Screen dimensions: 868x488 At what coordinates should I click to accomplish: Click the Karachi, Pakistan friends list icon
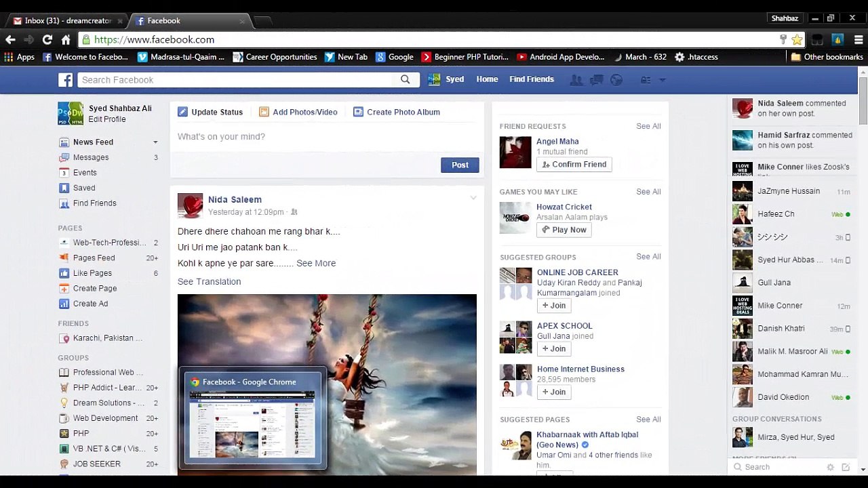pyautogui.click(x=64, y=338)
